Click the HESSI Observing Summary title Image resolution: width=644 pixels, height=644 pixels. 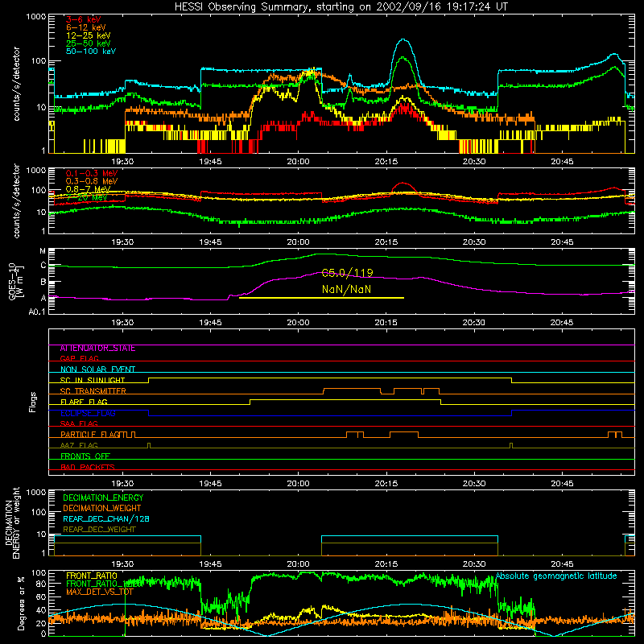341,6
